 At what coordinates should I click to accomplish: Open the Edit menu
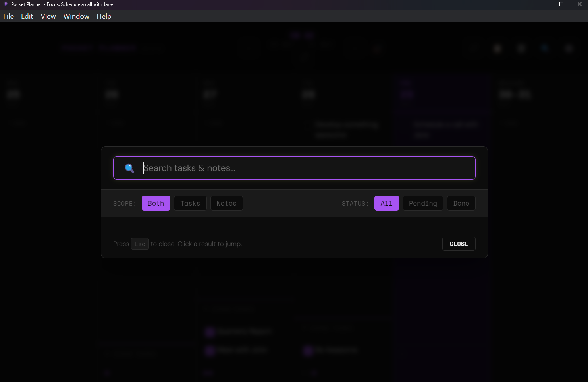27,16
